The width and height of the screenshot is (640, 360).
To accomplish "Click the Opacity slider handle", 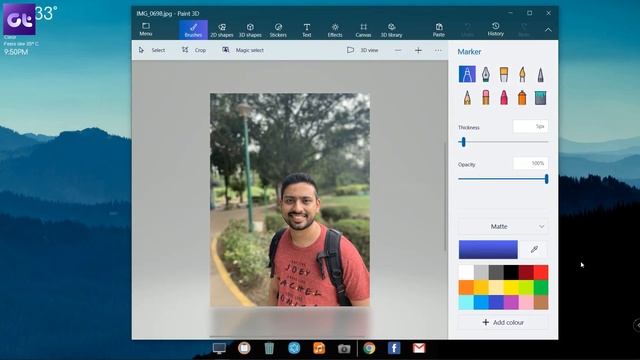I will click(546, 179).
